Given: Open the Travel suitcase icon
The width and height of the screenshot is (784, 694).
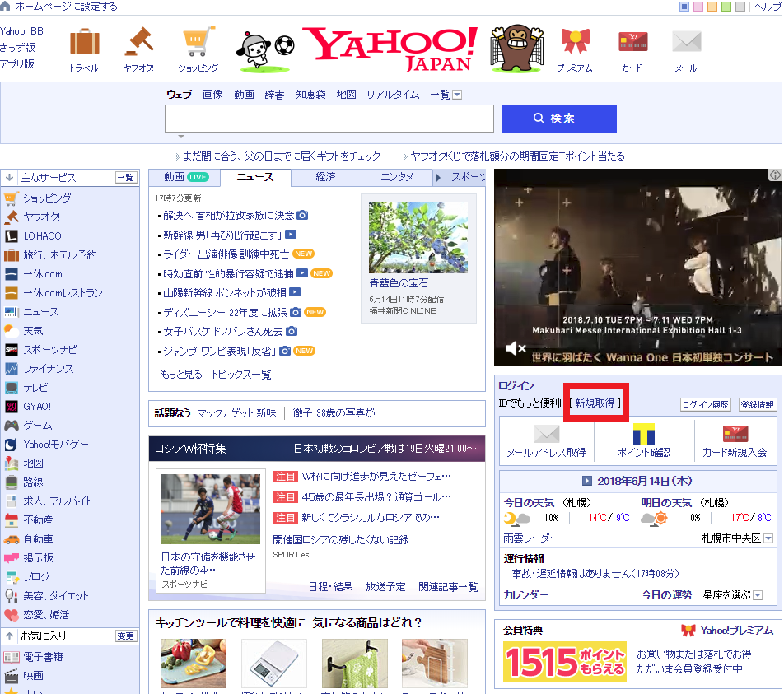Looking at the screenshot, I should [85, 41].
